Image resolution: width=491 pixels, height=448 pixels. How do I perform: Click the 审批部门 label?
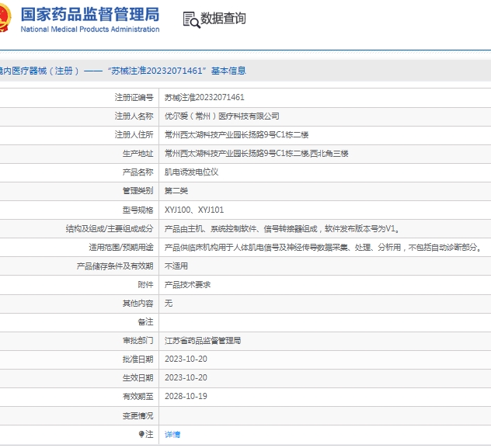click(138, 340)
